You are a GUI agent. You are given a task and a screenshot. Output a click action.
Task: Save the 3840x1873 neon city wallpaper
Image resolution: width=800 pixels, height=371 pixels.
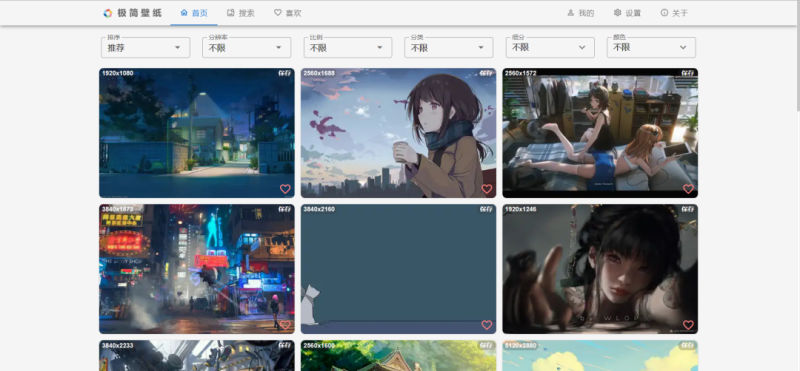tap(285, 209)
